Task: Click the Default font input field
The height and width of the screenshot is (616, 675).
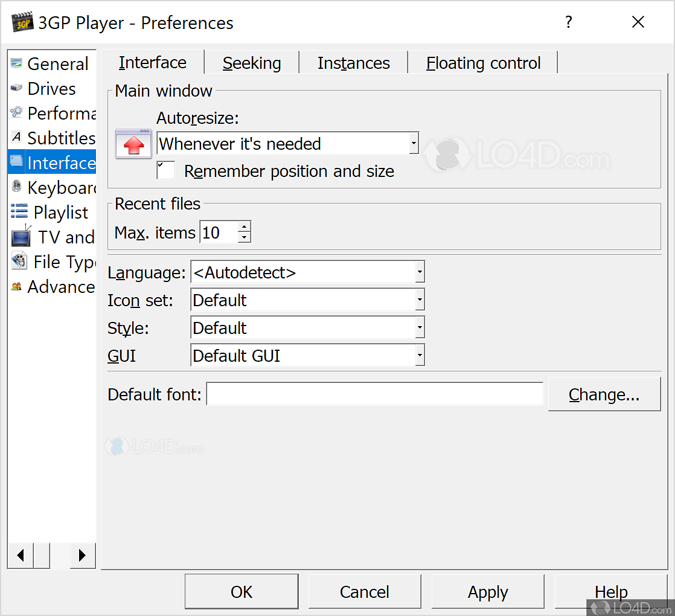Action: tap(374, 394)
